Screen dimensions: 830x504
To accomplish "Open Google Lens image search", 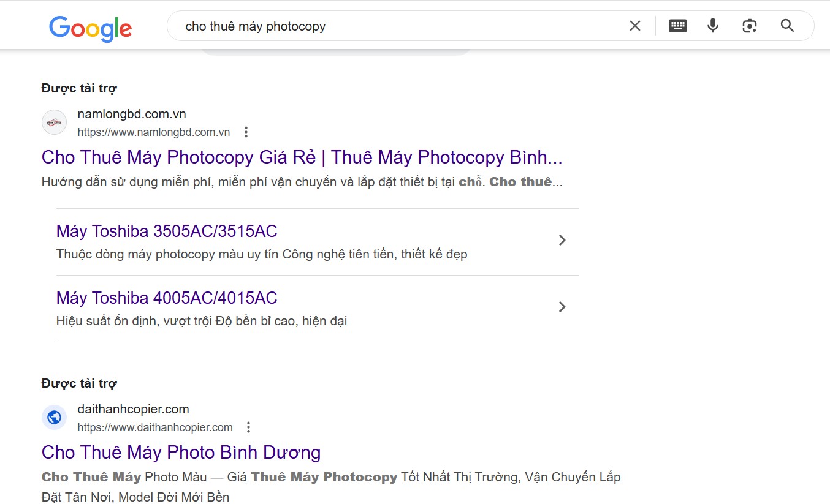I will pos(750,26).
